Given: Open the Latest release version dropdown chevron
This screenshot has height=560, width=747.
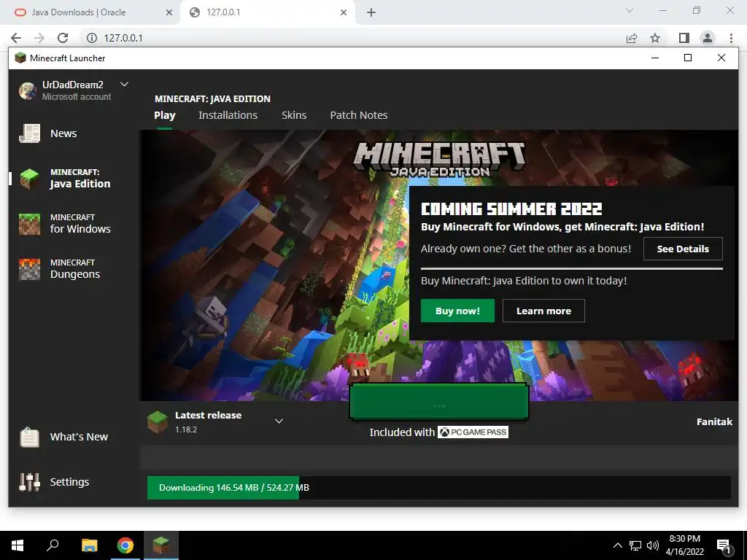Looking at the screenshot, I should pyautogui.click(x=279, y=421).
